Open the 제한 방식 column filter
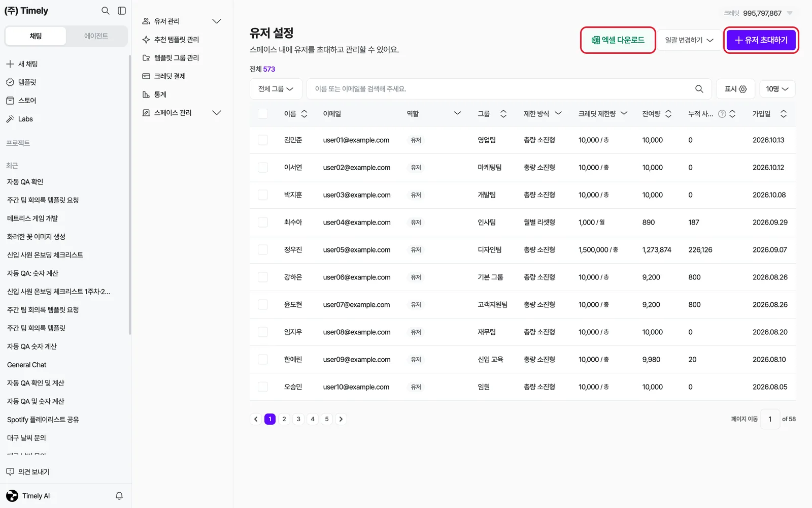Image resolution: width=812 pixels, height=508 pixels. click(558, 113)
